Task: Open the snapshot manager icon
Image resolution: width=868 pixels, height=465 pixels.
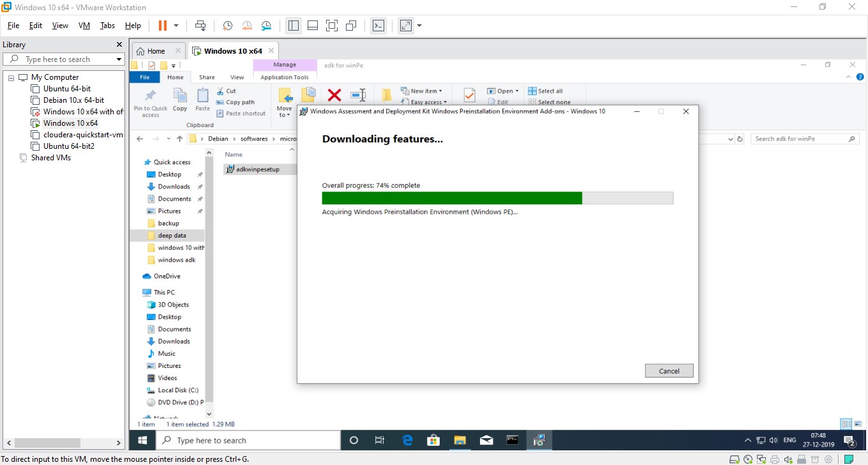Action: pyautogui.click(x=266, y=26)
